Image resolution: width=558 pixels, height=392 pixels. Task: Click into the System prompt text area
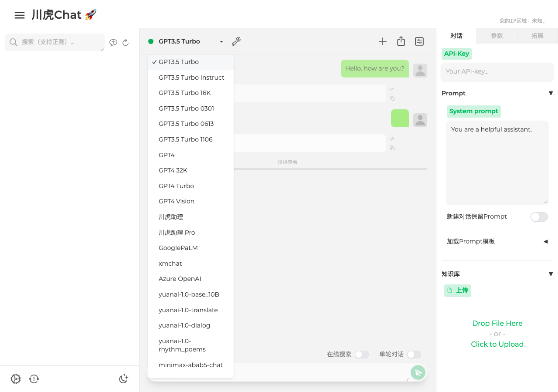497,162
